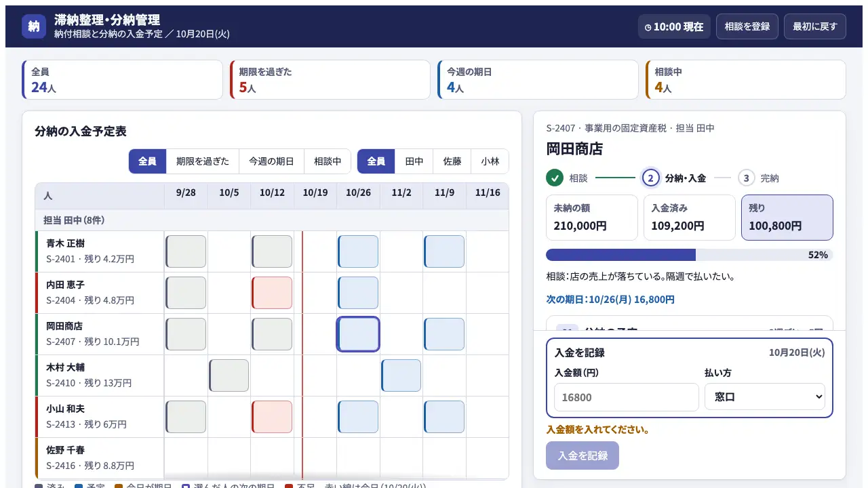Reset using the 最初に戻す button
Screen dimensions: 868x488
tap(815, 26)
